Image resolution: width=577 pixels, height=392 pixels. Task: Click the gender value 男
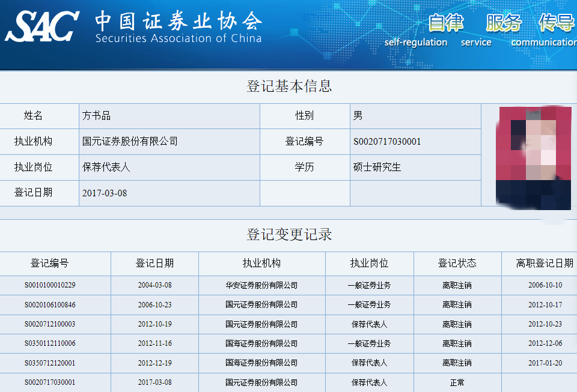(x=358, y=116)
